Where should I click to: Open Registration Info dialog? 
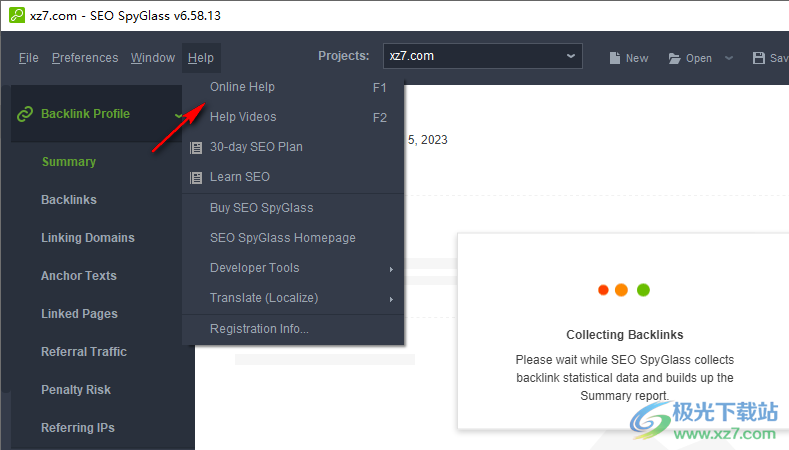[x=293, y=329]
